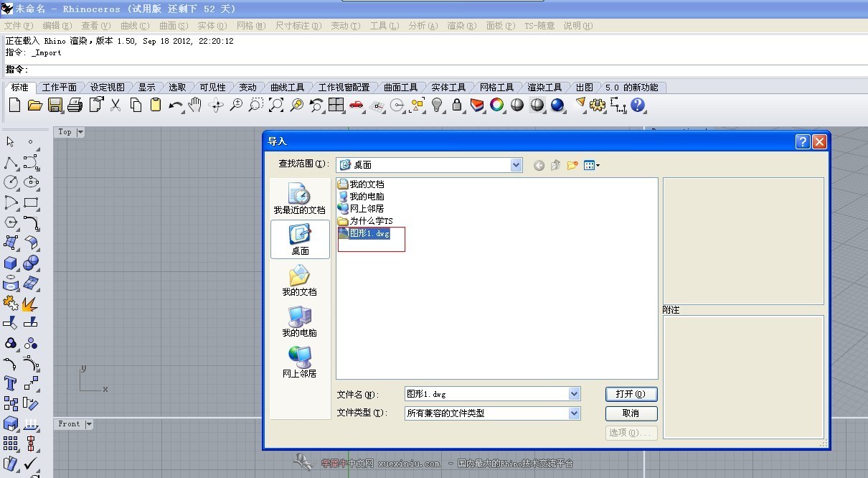Expand the 文件名 filename dropdown arrow
This screenshot has width=868, height=478.
tap(574, 394)
